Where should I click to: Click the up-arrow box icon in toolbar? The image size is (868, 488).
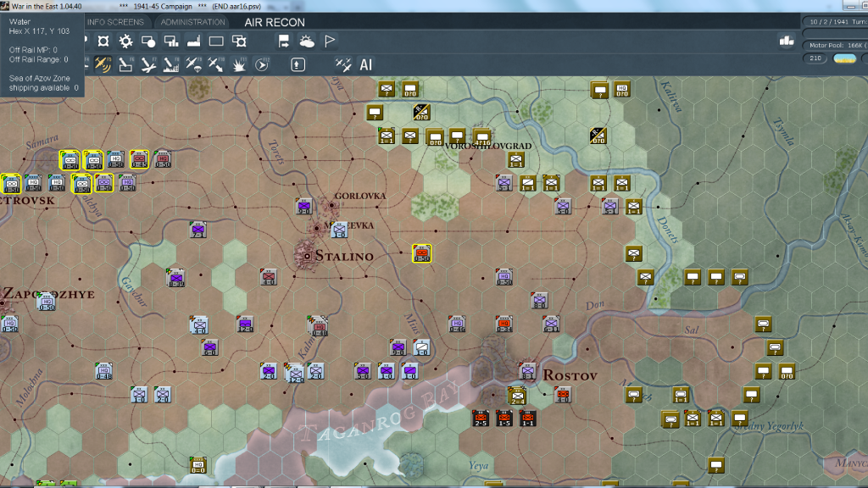298,64
